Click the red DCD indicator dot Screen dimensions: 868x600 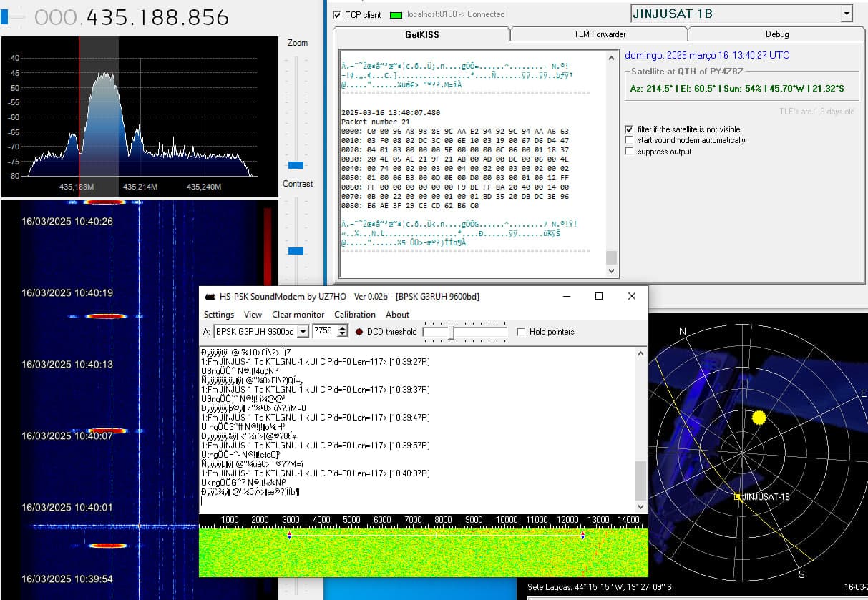click(x=359, y=332)
